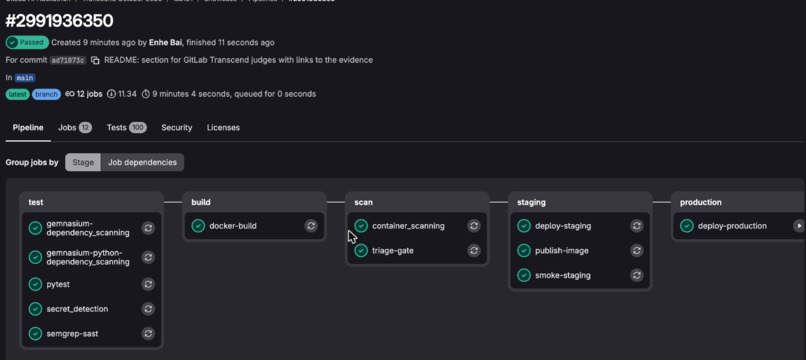Retry the pytest job
Viewport: 806px width, 360px height.
148,284
